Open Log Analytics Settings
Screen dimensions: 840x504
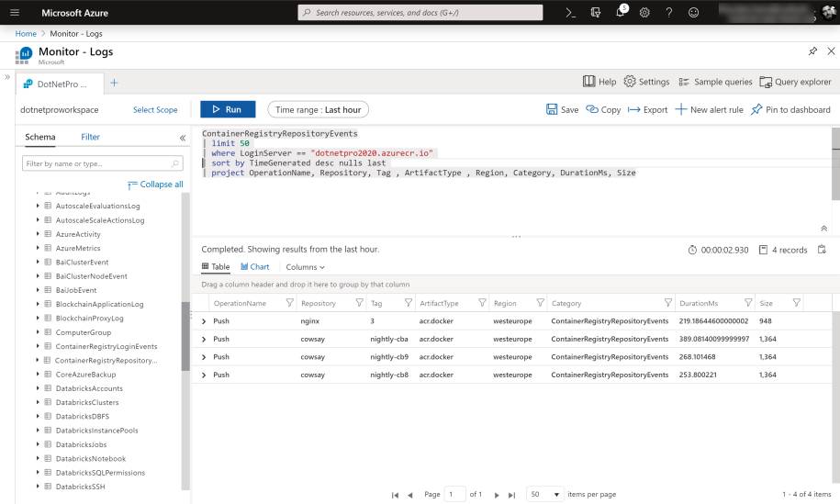click(646, 82)
